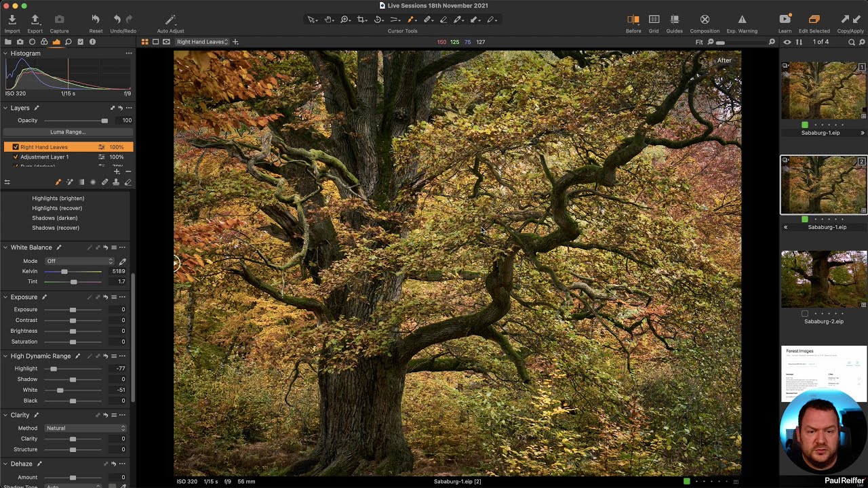Check the empty color tag box under Sababurg-2 thumbnail
The image size is (868, 488).
[805, 314]
